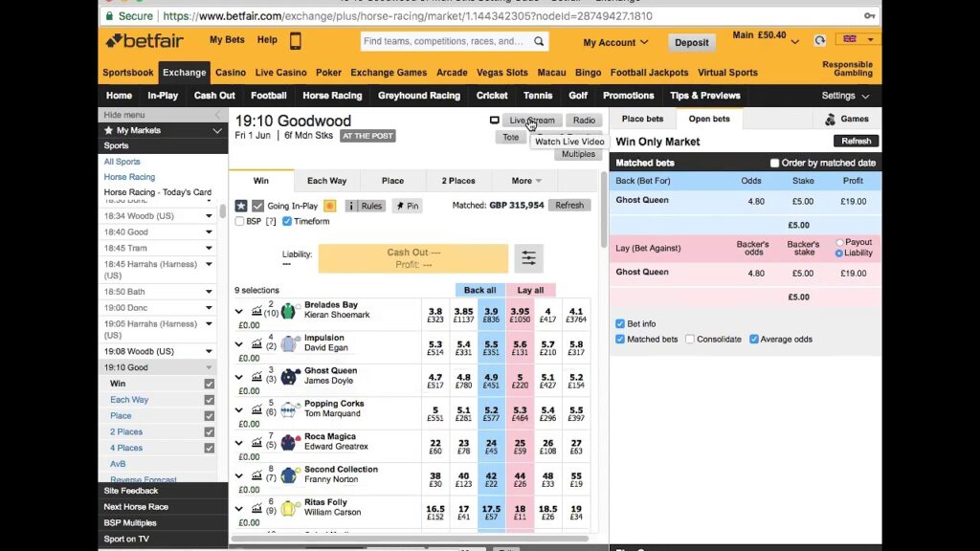Image resolution: width=980 pixels, height=551 pixels.
Task: Click the Games panel icon
Action: [830, 120]
